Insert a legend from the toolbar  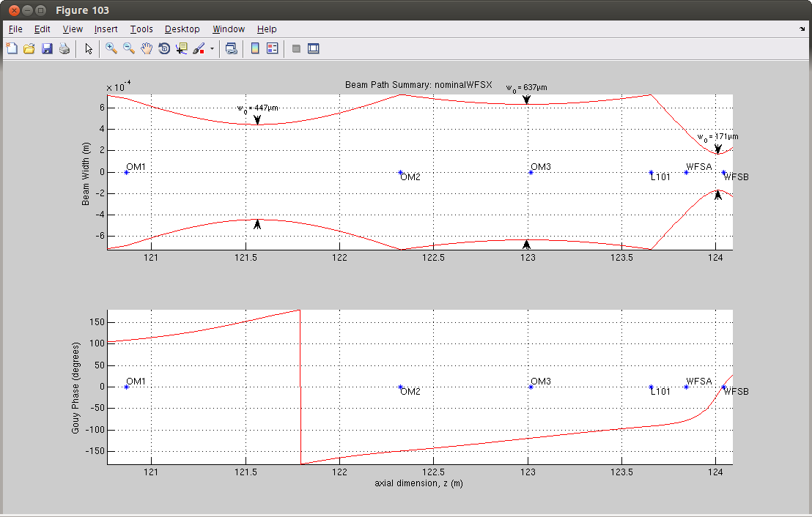pos(273,48)
